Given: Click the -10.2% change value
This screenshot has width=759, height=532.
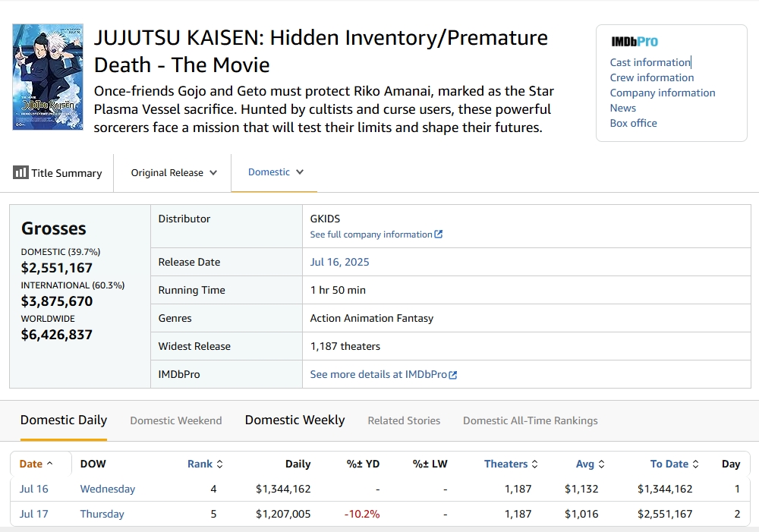Looking at the screenshot, I should click(362, 514).
